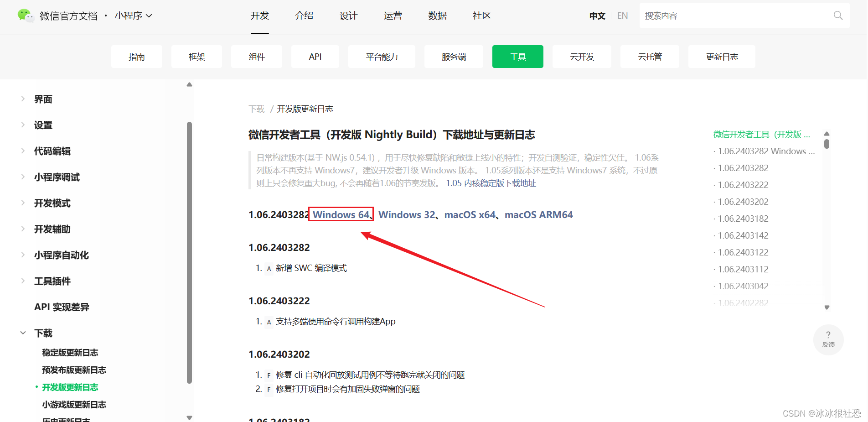The width and height of the screenshot is (868, 422).
Task: Expand the 开发模式 sidebar section
Action: (52, 203)
